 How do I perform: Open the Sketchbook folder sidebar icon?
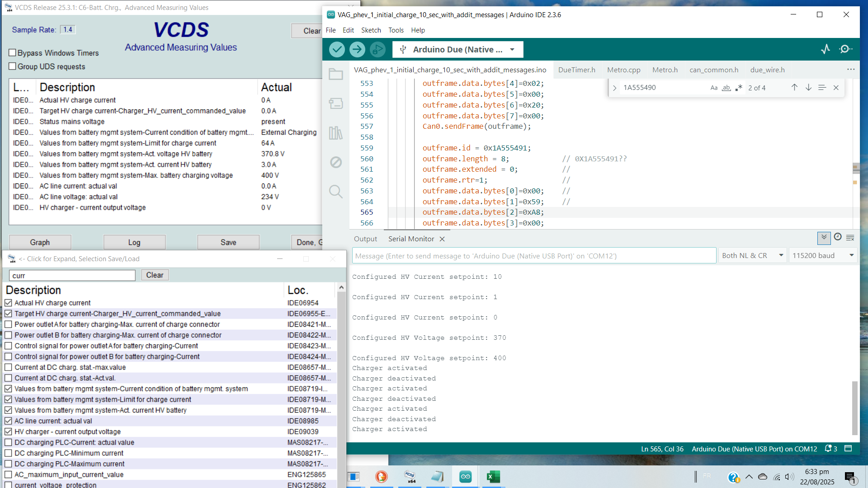point(335,74)
